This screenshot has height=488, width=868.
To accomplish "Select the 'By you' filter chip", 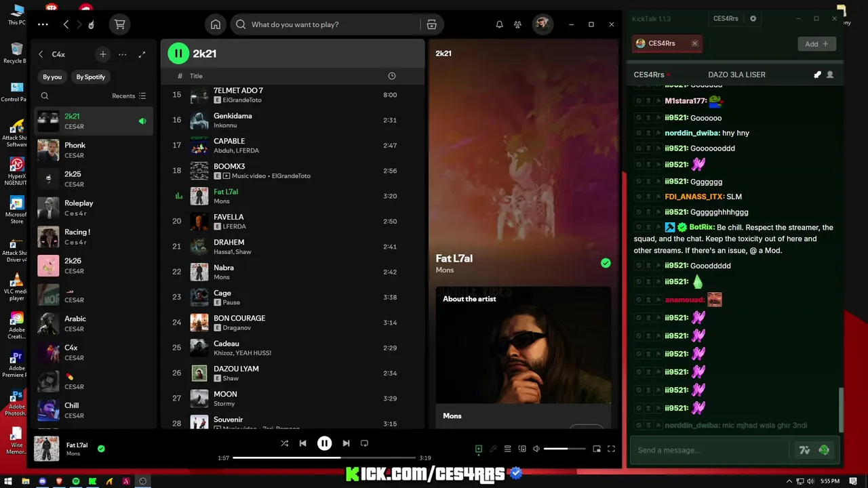I will point(52,77).
